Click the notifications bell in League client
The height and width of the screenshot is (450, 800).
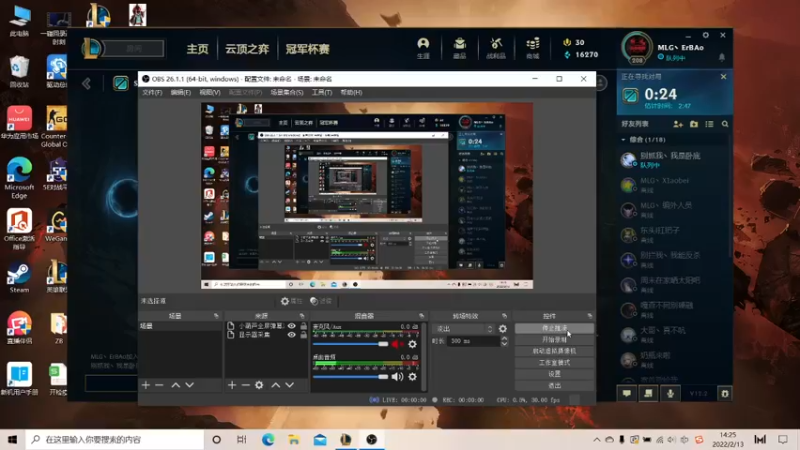pyautogui.click(x=722, y=57)
